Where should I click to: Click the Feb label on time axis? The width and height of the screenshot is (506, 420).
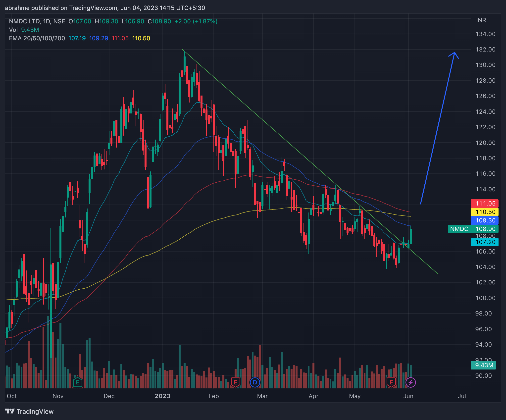214,396
